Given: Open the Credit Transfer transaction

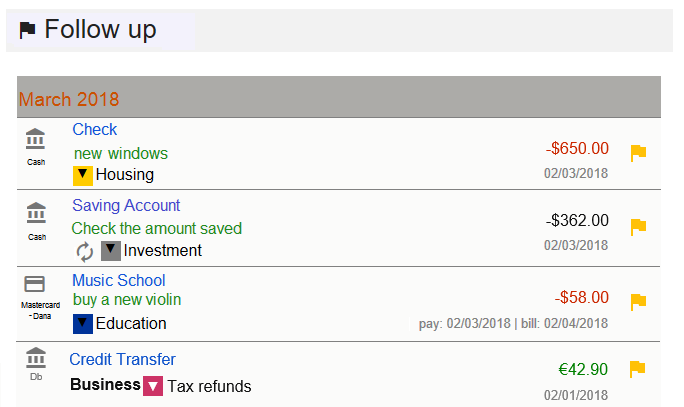Looking at the screenshot, I should (122, 359).
